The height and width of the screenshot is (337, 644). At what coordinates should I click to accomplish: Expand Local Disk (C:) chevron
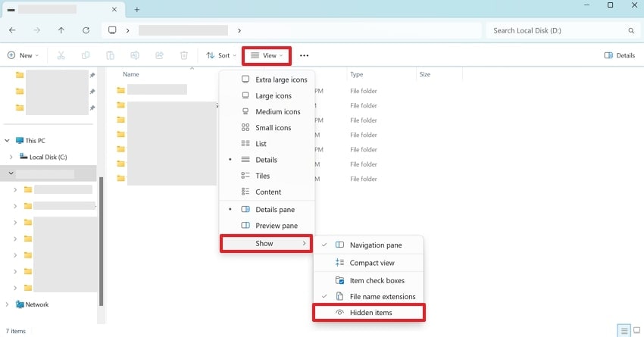[11, 157]
